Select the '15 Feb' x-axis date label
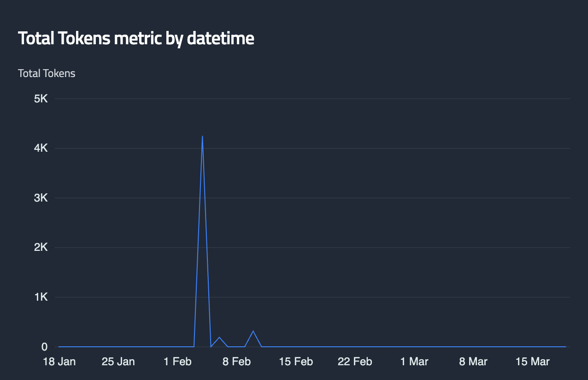 (x=296, y=362)
